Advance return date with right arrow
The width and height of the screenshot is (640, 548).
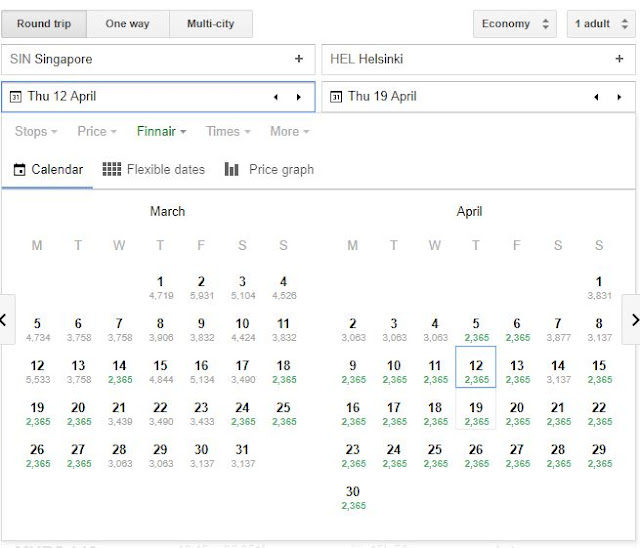pos(619,97)
